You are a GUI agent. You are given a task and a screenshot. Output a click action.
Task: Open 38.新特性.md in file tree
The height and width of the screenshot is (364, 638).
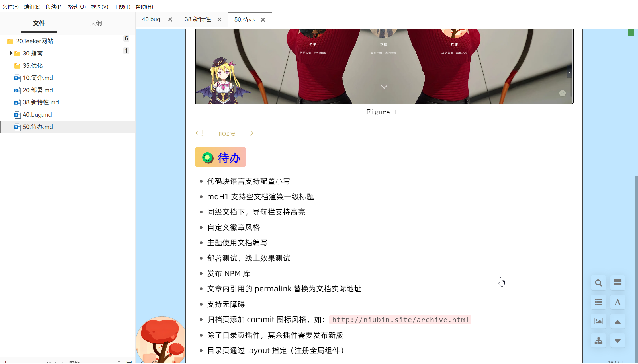[41, 102]
